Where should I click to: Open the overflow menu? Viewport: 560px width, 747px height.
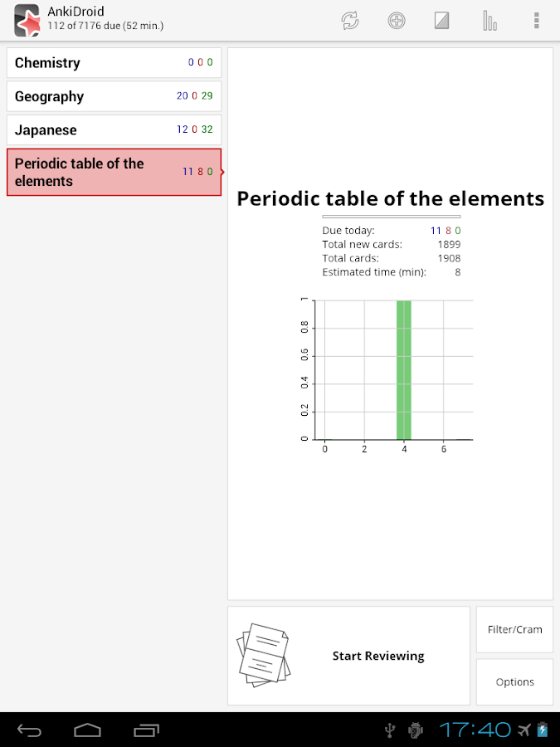[x=537, y=21]
